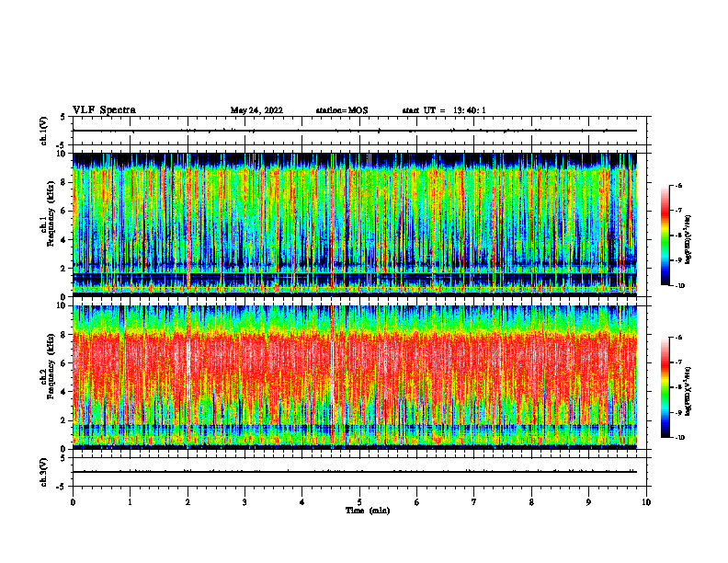This screenshot has width=728, height=563.
Task: Click the time axis tick label "9"
Action: click(x=588, y=502)
